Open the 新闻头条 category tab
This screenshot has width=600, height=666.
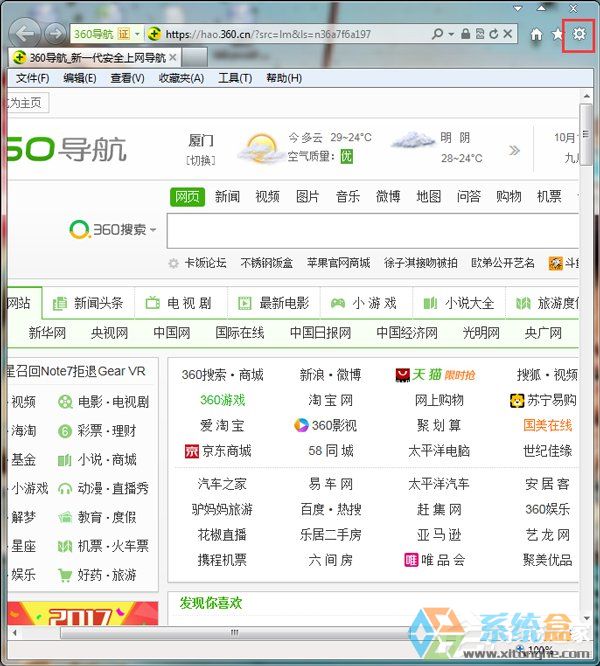(x=88, y=303)
